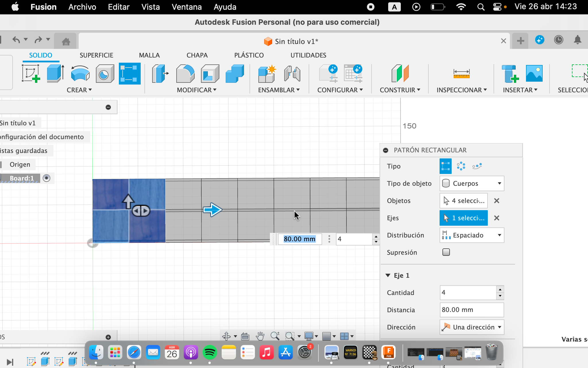
Task: Select the Extrude tool
Action: [55, 73]
